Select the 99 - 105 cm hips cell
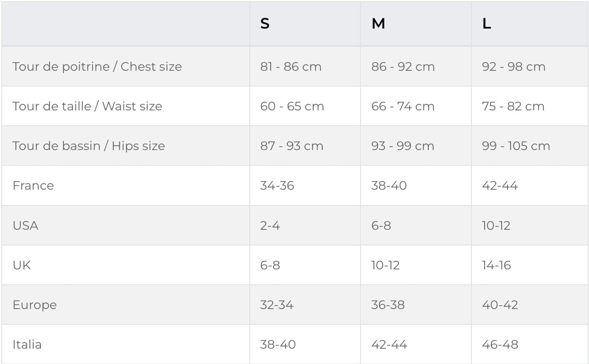This screenshot has width=589, height=364. (516, 146)
